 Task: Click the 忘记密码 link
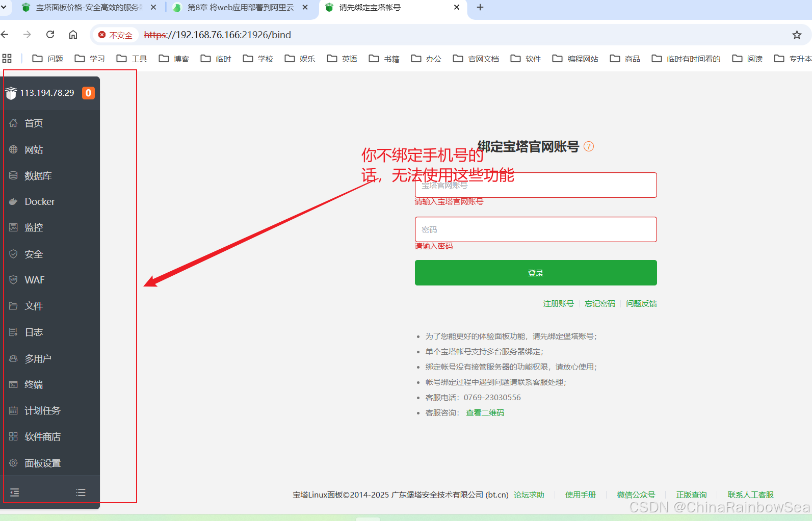pyautogui.click(x=600, y=304)
